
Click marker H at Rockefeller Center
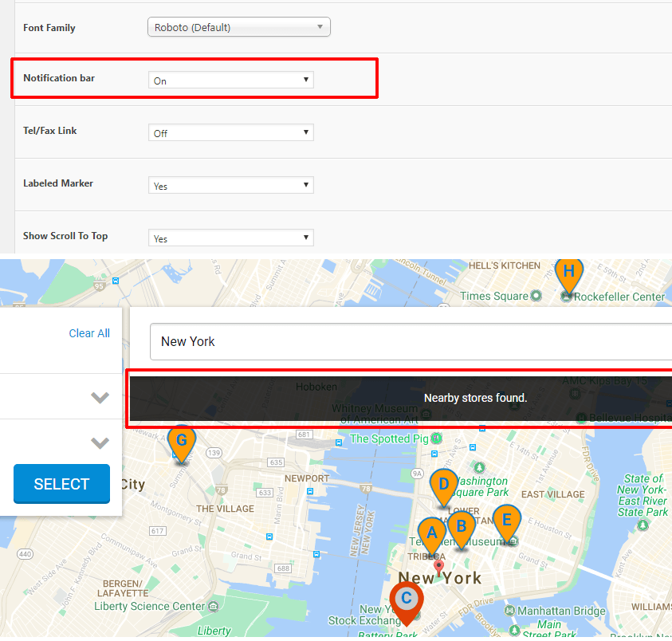pyautogui.click(x=568, y=273)
